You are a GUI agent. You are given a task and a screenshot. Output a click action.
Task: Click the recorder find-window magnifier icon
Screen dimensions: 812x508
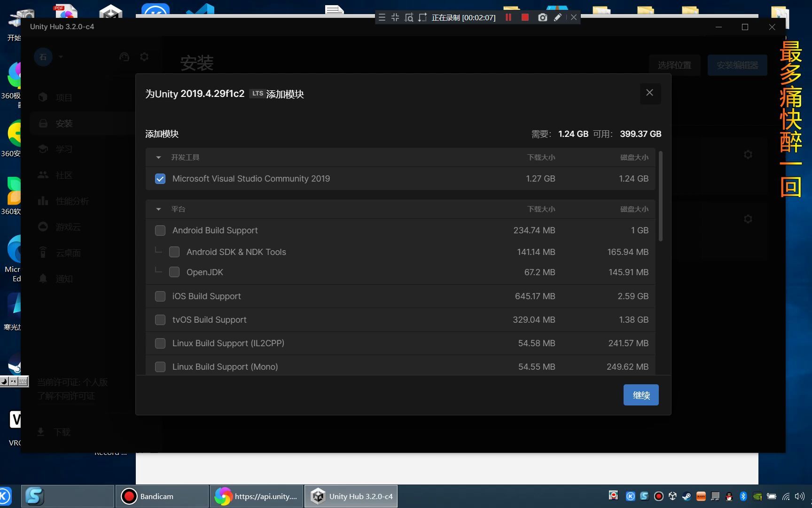(409, 17)
